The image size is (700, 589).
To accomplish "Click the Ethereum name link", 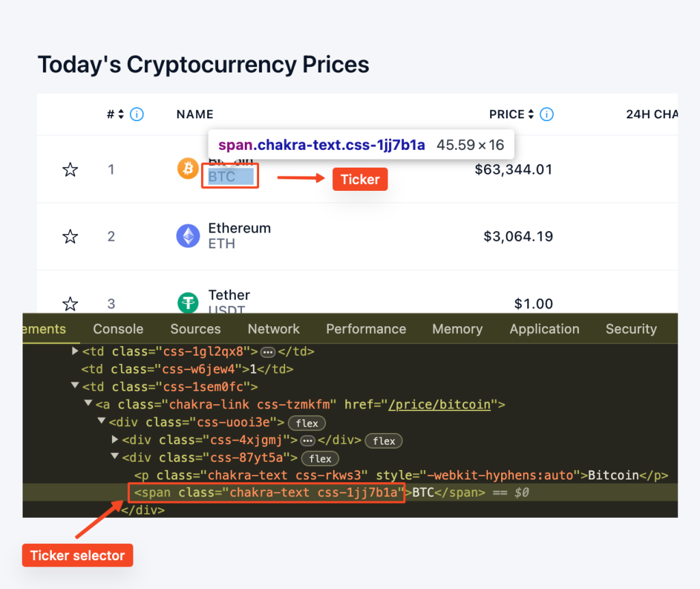I will tap(239, 228).
